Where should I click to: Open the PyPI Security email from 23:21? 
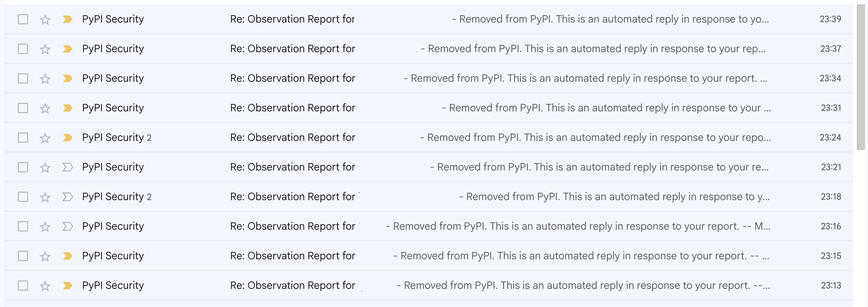[x=428, y=167]
